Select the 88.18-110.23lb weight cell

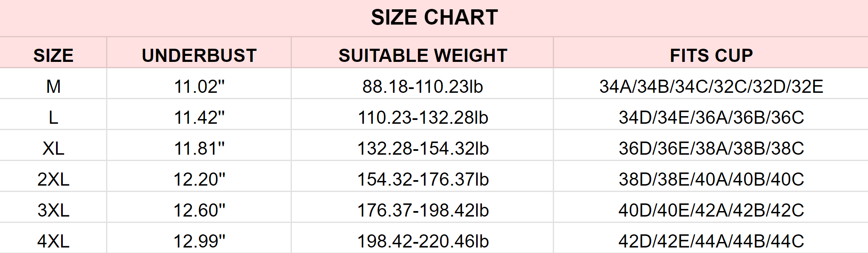423,86
